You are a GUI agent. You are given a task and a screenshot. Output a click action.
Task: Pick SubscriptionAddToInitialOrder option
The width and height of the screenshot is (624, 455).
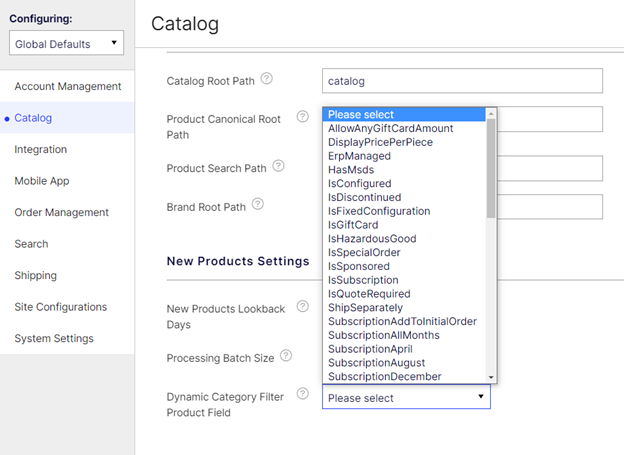(x=404, y=322)
